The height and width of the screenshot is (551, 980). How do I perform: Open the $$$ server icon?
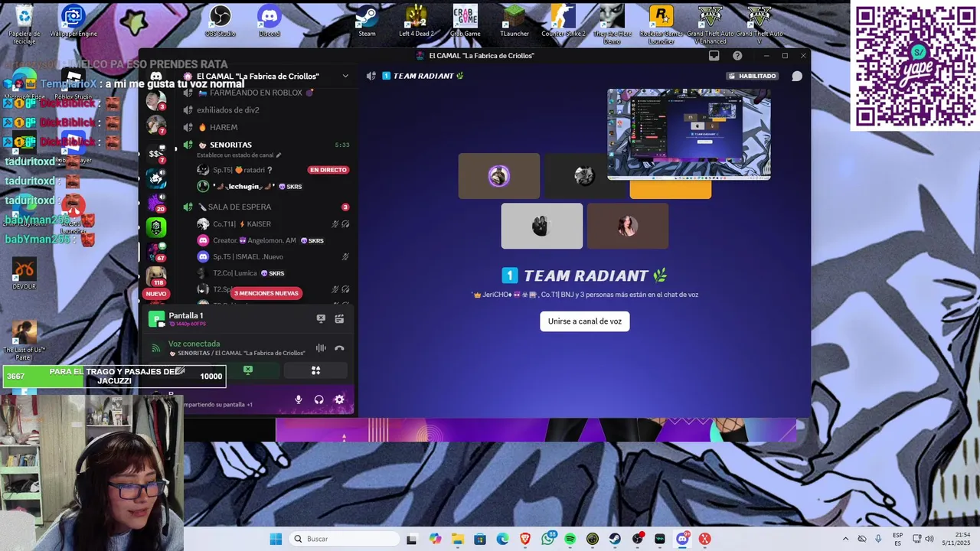pos(156,153)
